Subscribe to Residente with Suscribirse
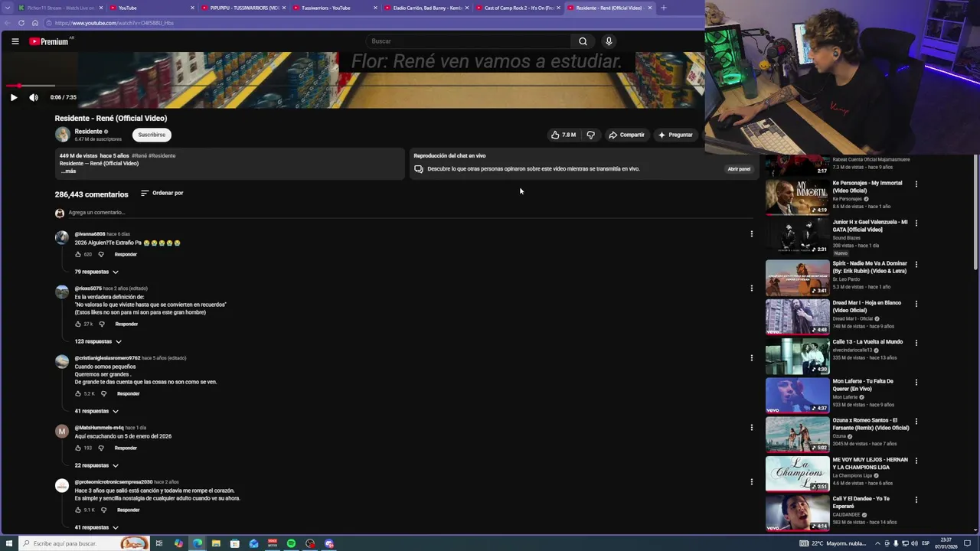 (152, 135)
